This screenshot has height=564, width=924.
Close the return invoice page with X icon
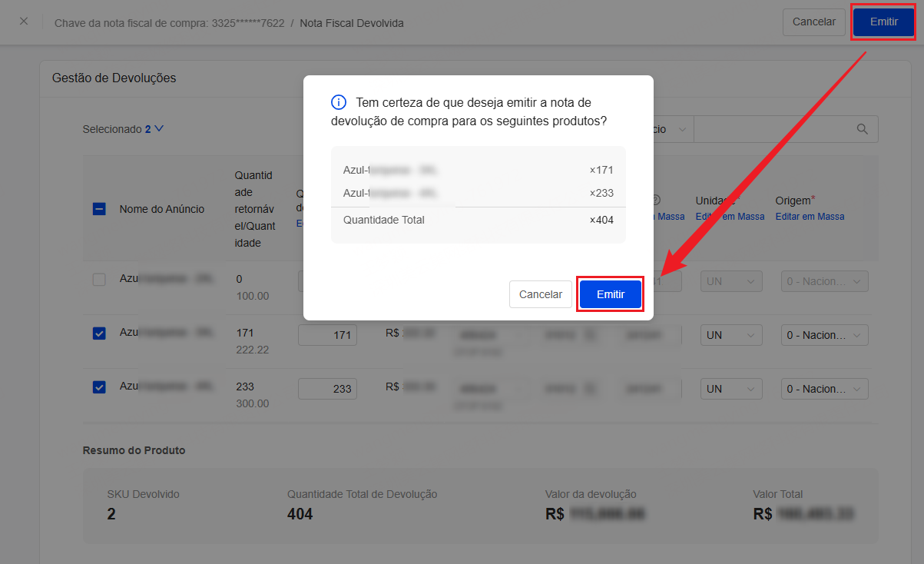(24, 22)
